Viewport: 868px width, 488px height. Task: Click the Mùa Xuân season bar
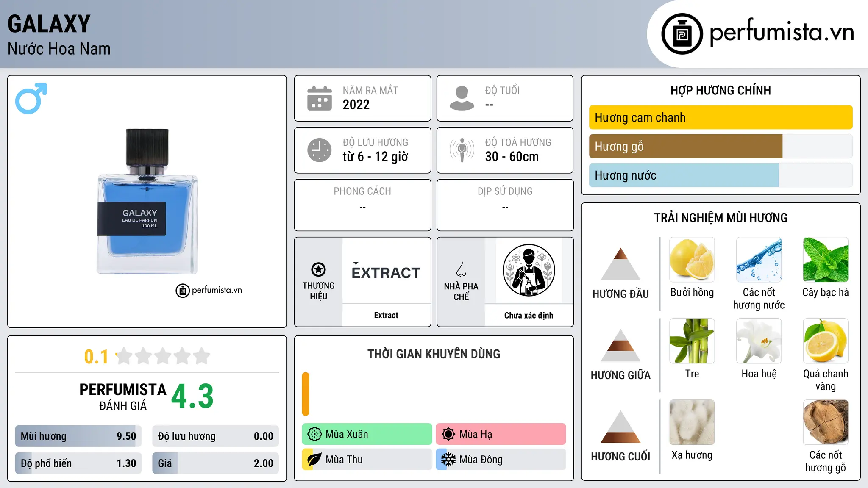click(x=367, y=434)
